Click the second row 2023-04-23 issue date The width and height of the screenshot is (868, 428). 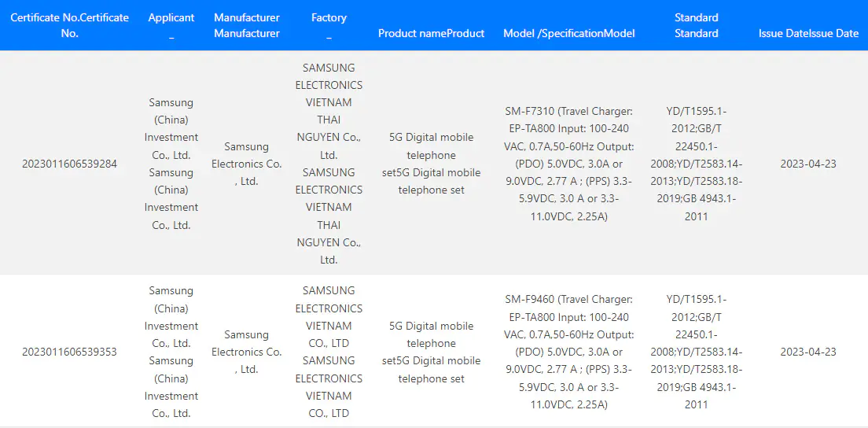pos(808,352)
